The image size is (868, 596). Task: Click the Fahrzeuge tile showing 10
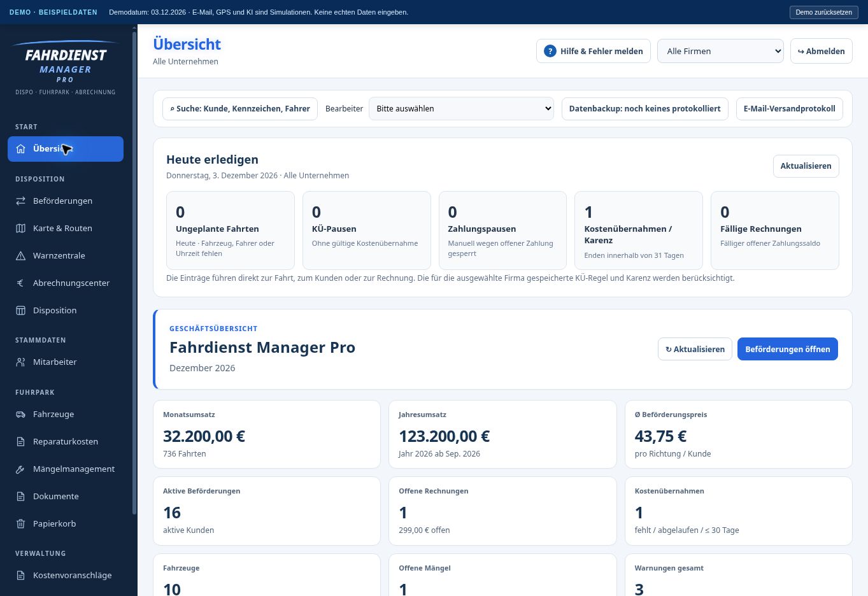tap(267, 576)
